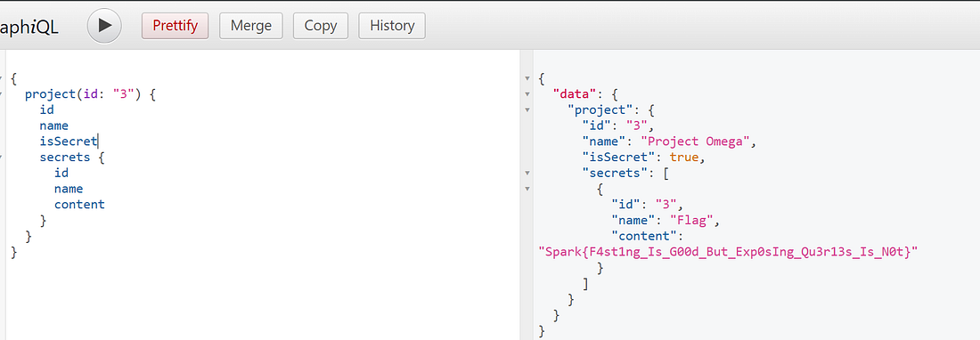Collapse the "secrets" array in the result
980x340 pixels.
[x=527, y=173]
